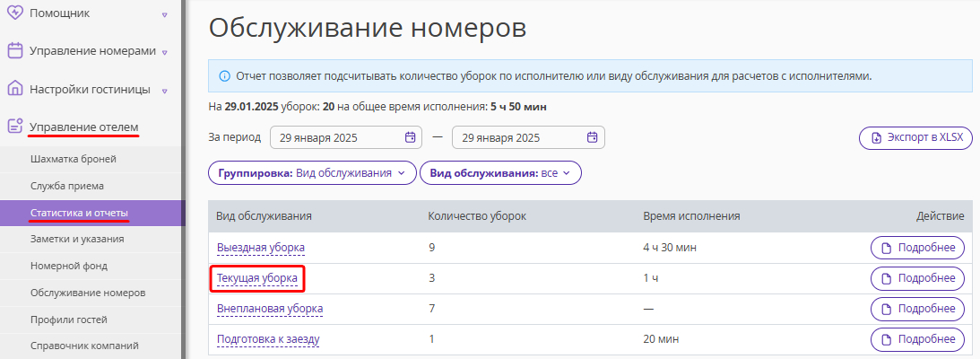
Task: Open Номерной фонд
Action: click(x=69, y=266)
